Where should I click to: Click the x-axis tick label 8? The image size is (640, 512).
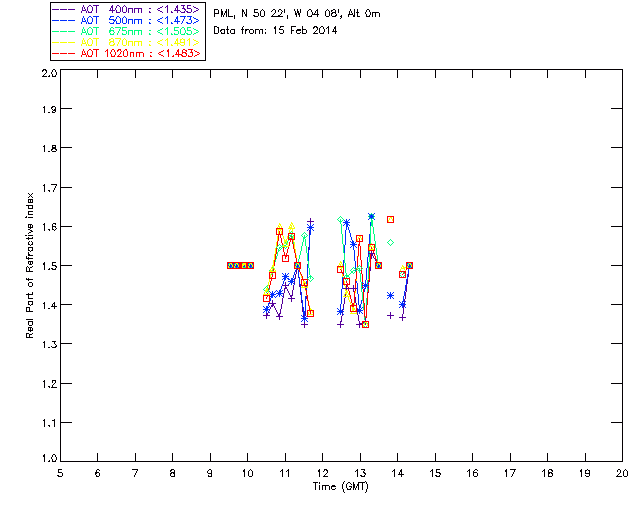pyautogui.click(x=173, y=473)
